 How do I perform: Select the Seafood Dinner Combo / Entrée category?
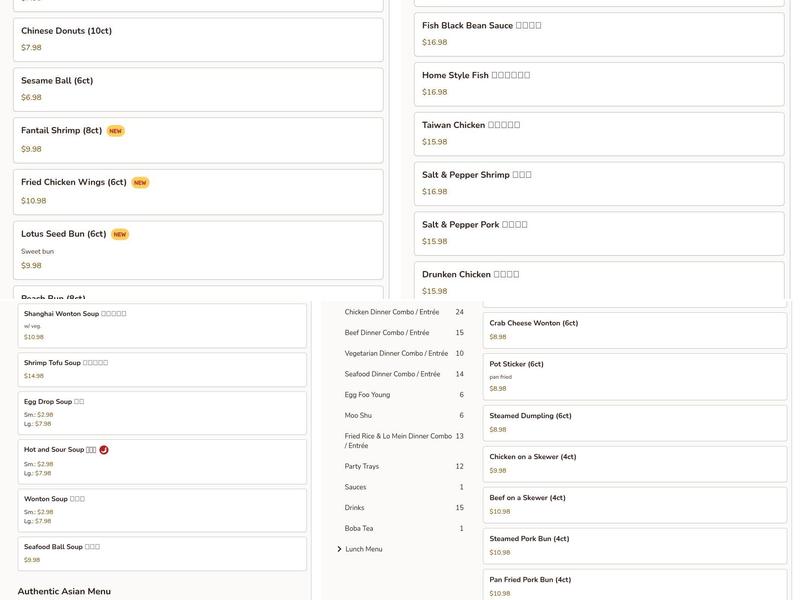pyautogui.click(x=392, y=374)
